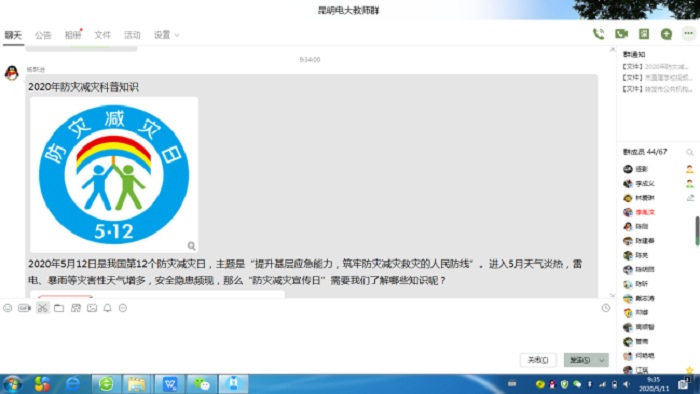
Task: Open the emoji picker in chat toolbar
Action: point(8,308)
